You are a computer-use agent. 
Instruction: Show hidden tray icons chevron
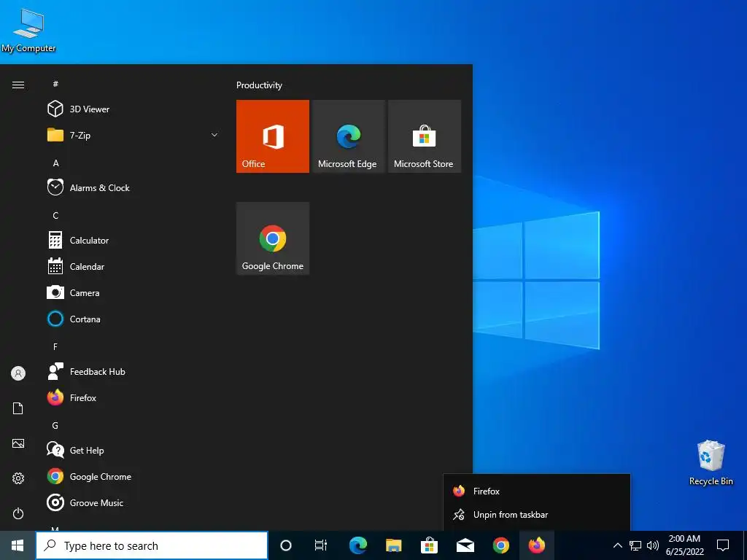(617, 545)
